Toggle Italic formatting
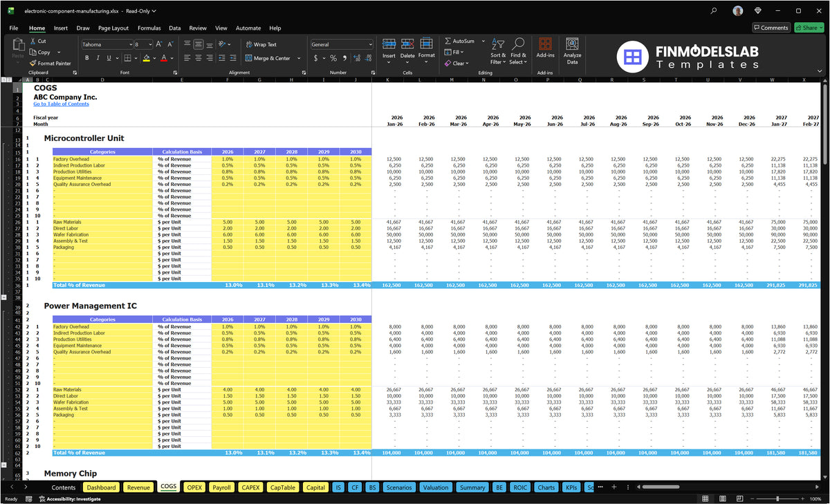The width and height of the screenshot is (830, 504). pos(98,58)
